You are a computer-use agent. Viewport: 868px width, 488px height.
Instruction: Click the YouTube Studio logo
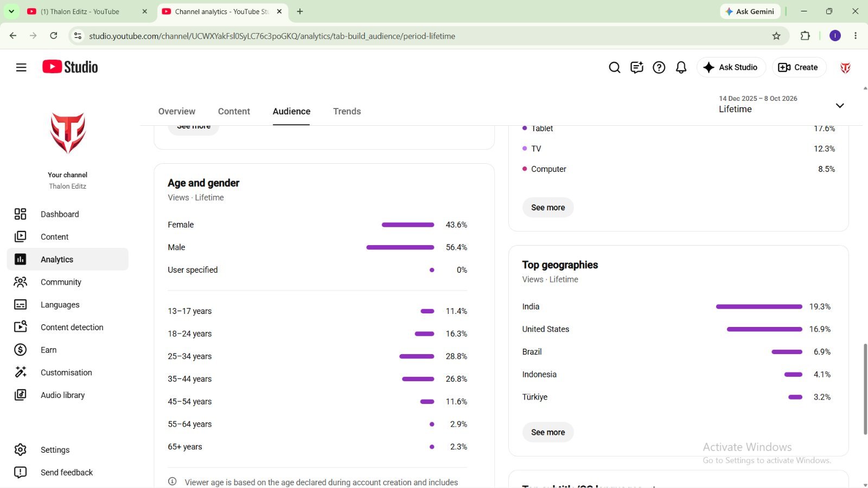pos(70,67)
